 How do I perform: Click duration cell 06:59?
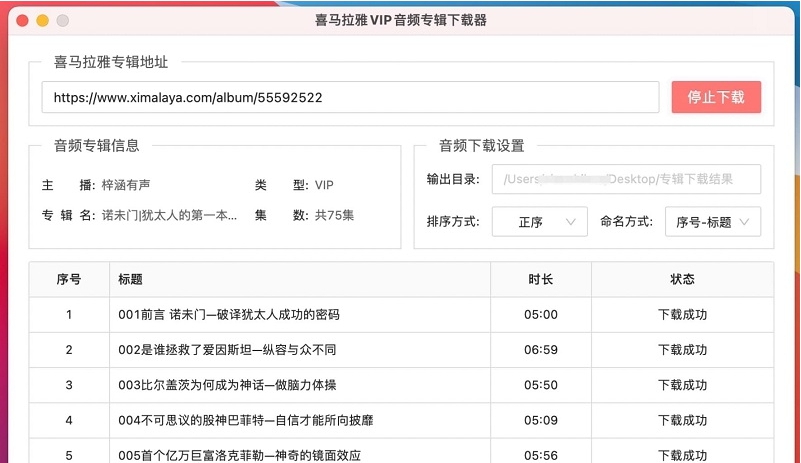tap(541, 350)
